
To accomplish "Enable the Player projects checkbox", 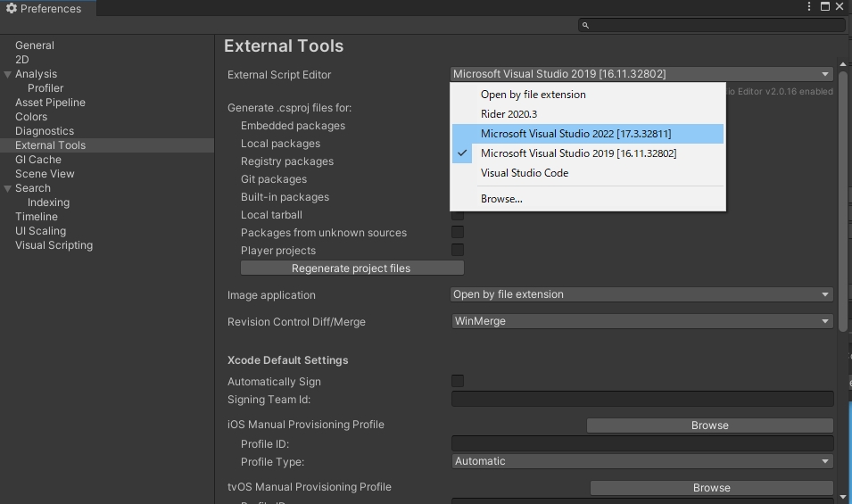I will [x=458, y=250].
